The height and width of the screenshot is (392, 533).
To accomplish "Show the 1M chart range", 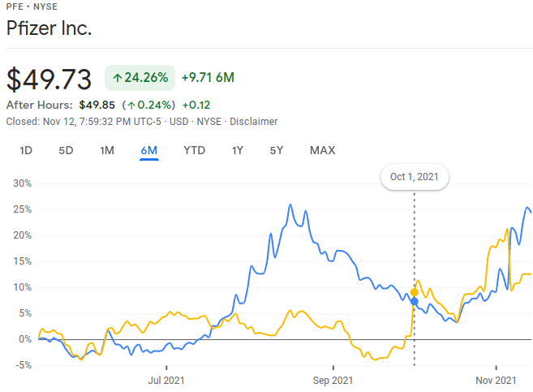I will pyautogui.click(x=107, y=150).
